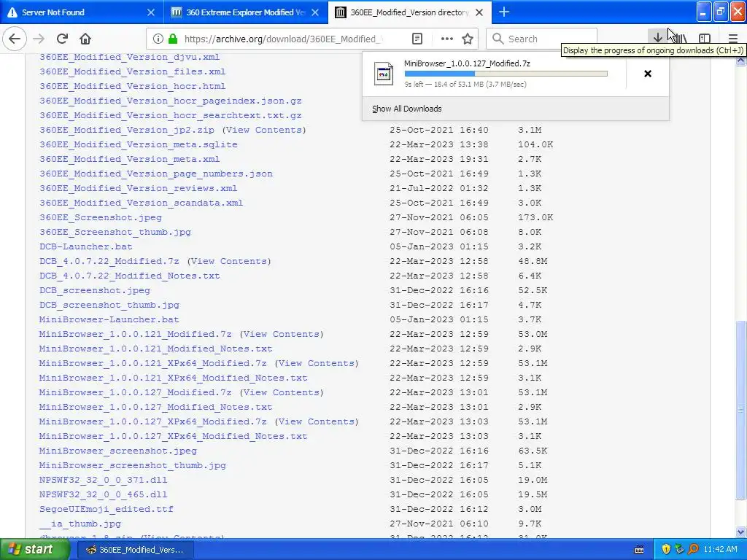Close the Server Not Found tab
The height and width of the screenshot is (560, 747).
pyautogui.click(x=151, y=12)
